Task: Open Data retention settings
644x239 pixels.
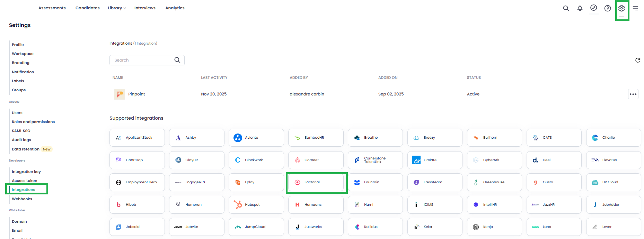Action: pos(26,149)
